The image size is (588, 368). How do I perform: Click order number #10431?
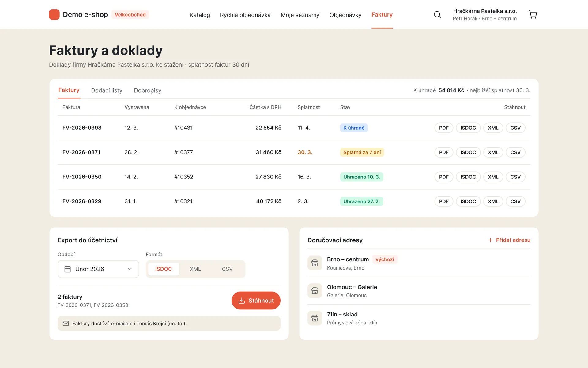[183, 128]
